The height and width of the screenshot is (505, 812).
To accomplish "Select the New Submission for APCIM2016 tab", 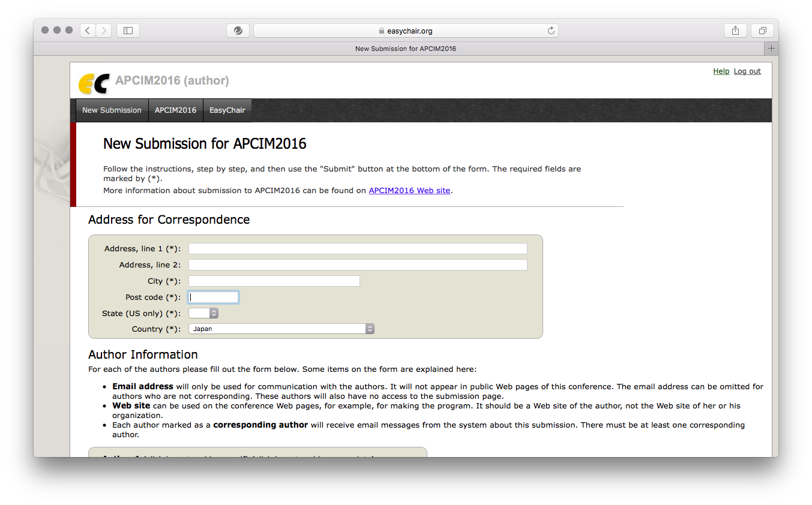I will click(406, 49).
